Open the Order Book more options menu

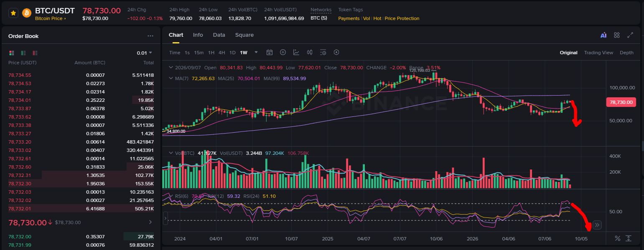click(150, 36)
